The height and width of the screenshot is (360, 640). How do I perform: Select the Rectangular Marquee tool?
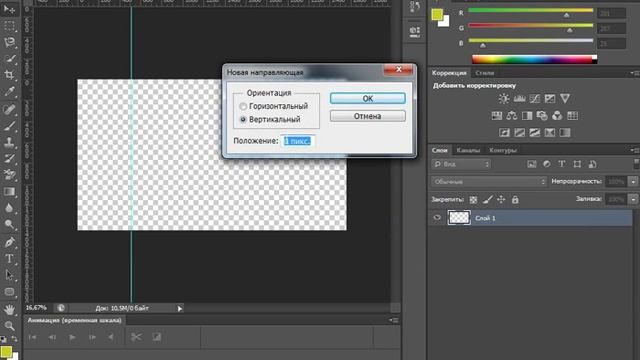[9, 26]
